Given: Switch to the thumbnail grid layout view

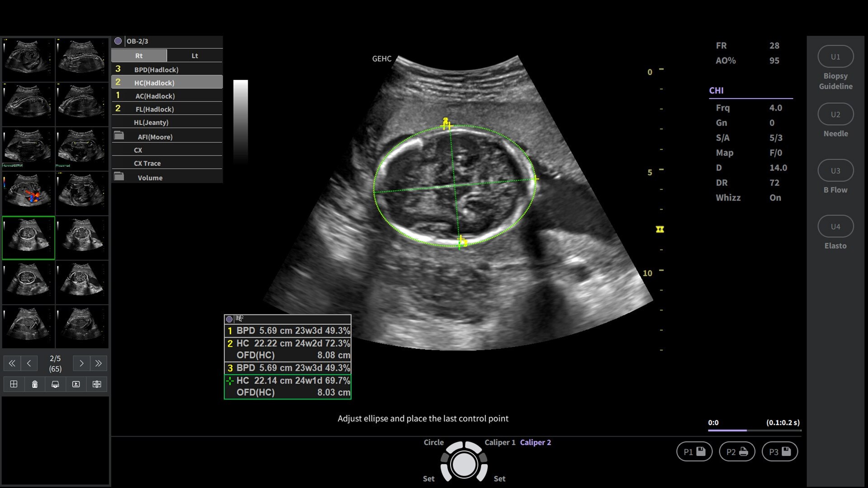Looking at the screenshot, I should [x=14, y=385].
